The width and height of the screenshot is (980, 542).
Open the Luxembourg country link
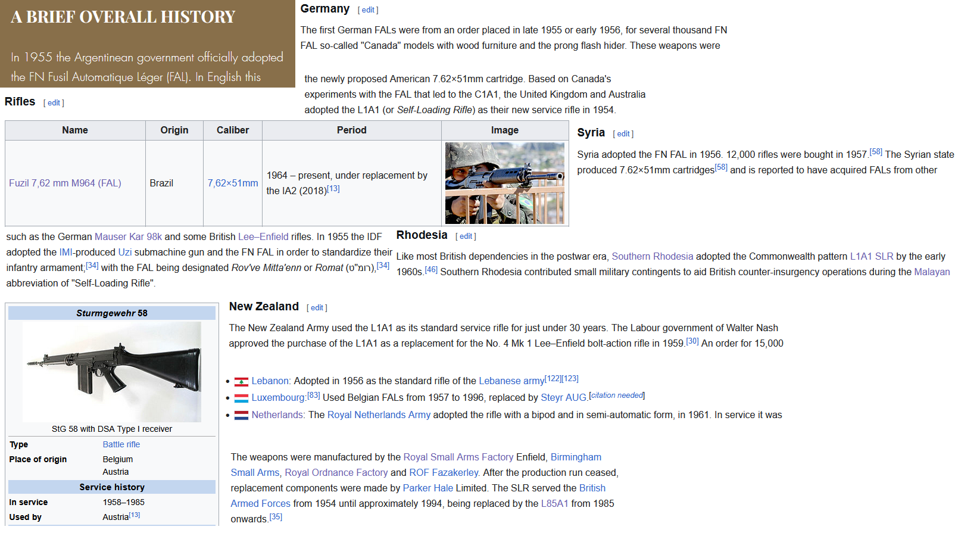[x=278, y=398]
